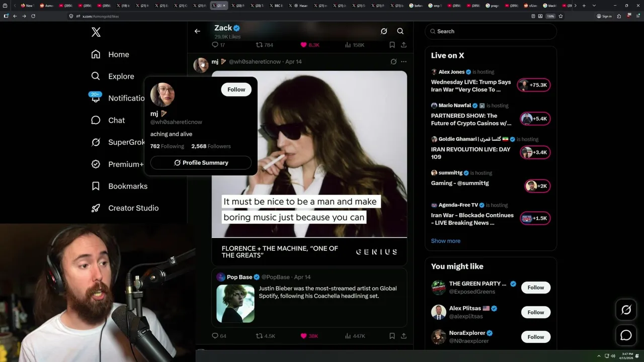
Task: Click repost icon showing 784
Action: click(x=260, y=45)
